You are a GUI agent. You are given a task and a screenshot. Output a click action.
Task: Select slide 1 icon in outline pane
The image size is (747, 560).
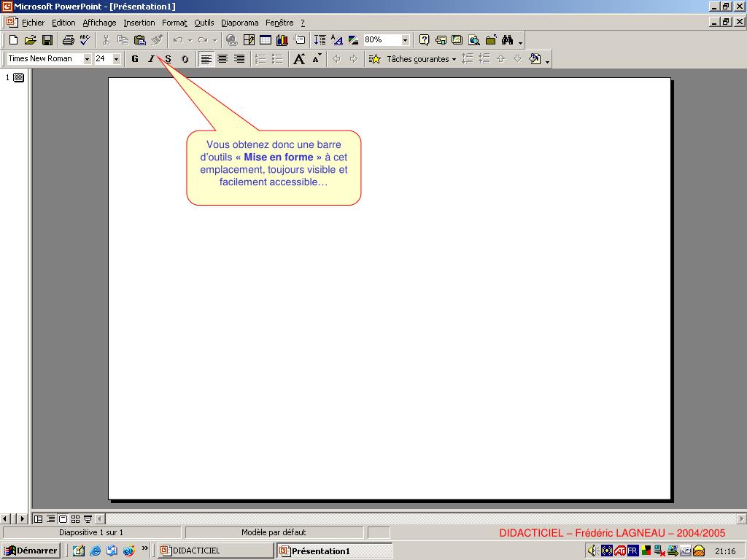click(x=18, y=77)
